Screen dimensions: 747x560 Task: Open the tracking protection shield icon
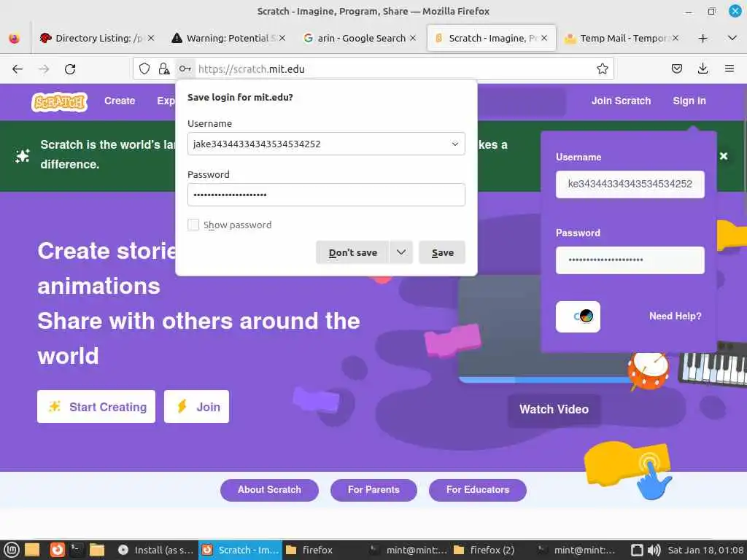(144, 69)
